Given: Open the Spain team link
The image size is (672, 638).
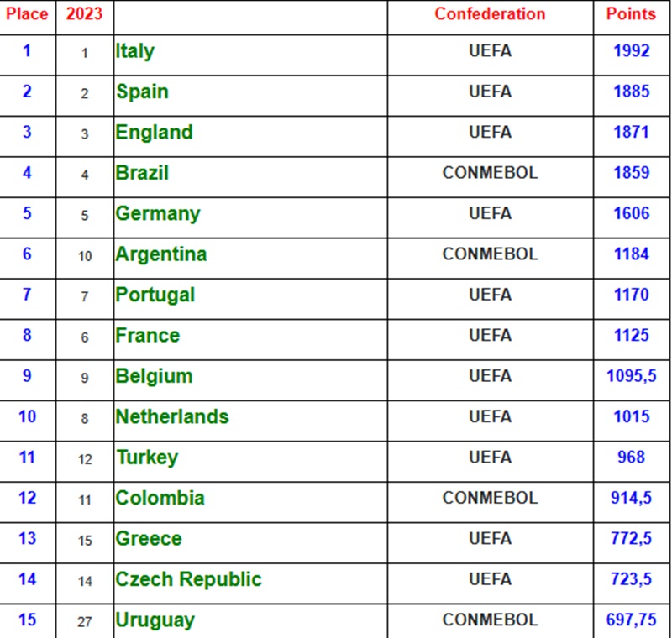Looking at the screenshot, I should (x=142, y=92).
